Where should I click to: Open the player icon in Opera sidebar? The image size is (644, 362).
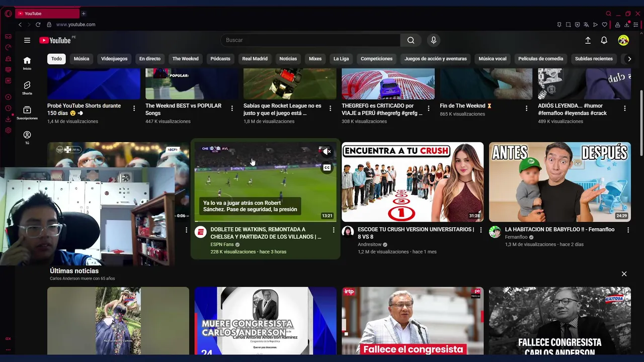[8, 97]
